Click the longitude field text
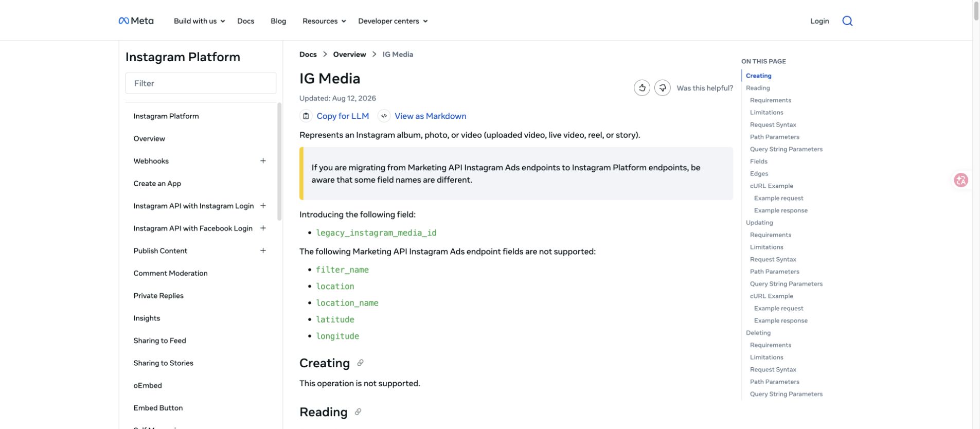 [x=337, y=336]
